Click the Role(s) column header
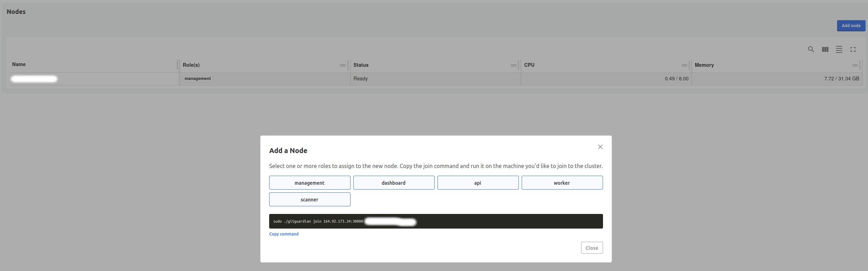The image size is (868, 271). point(191,65)
